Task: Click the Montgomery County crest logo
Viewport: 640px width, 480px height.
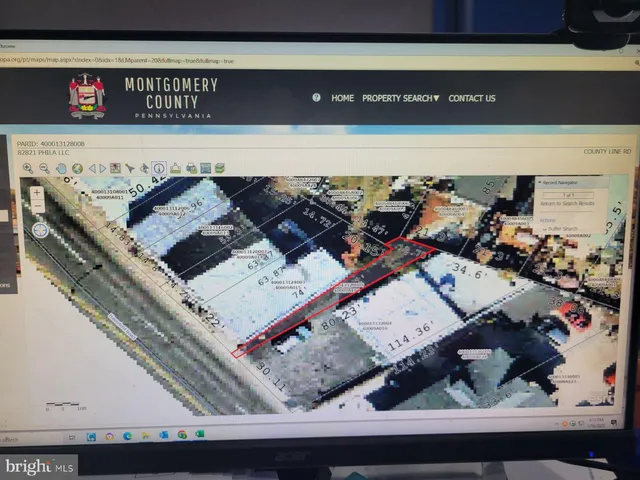Action: pyautogui.click(x=87, y=96)
